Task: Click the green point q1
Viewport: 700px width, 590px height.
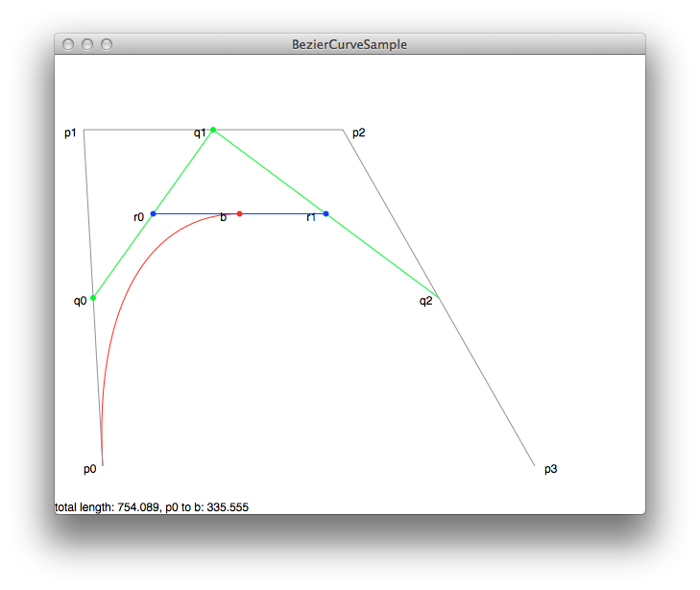Action: pyautogui.click(x=213, y=130)
